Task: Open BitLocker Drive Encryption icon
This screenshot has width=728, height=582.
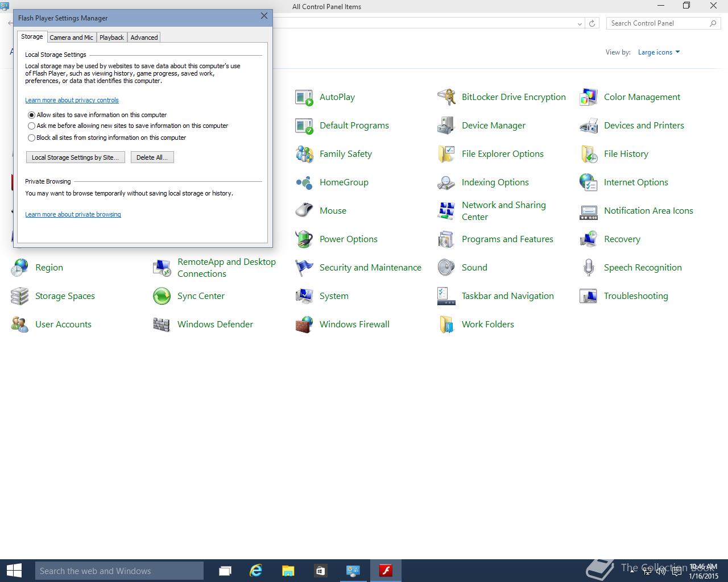Action: coord(446,97)
